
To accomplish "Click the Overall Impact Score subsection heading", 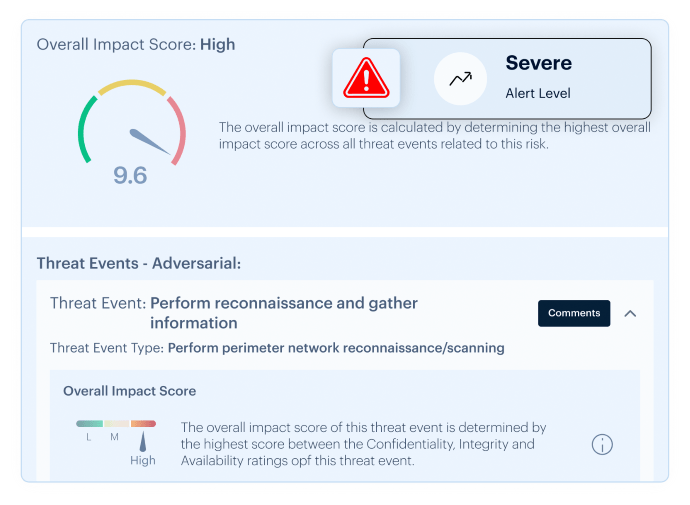I will click(129, 391).
